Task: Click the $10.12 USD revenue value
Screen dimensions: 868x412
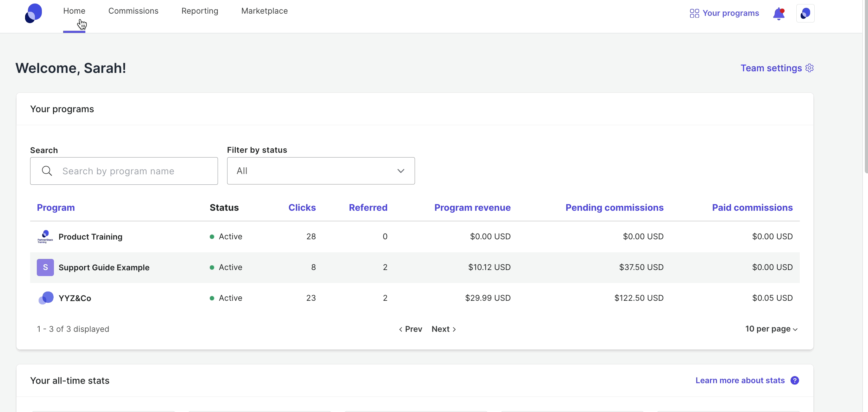Action: point(489,267)
